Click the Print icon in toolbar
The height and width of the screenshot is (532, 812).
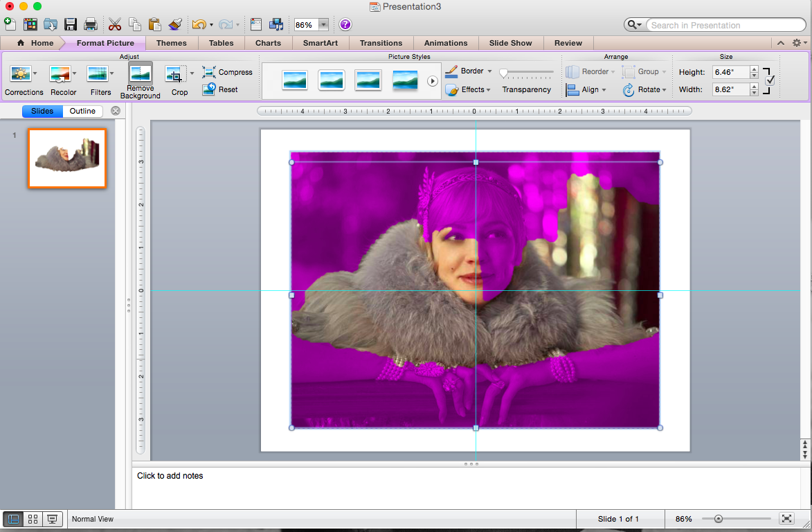[91, 24]
